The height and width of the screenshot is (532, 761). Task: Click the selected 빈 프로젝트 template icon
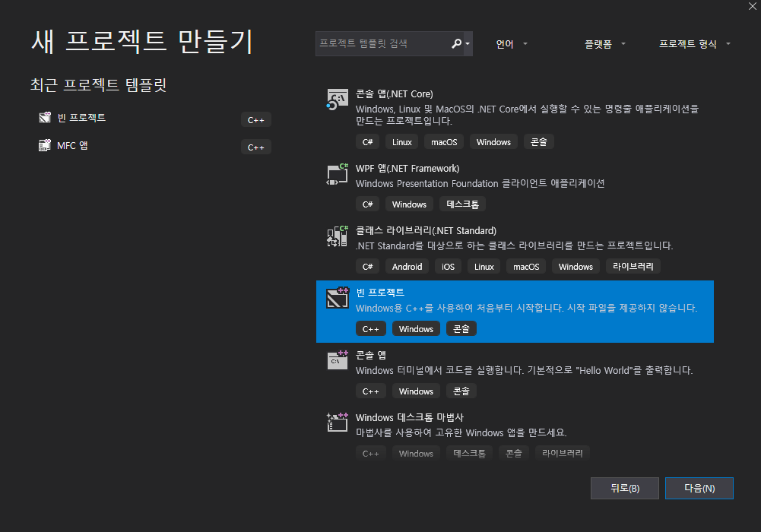(338, 298)
